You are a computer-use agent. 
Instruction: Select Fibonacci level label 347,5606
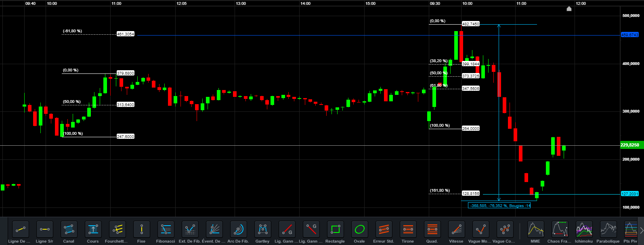click(x=471, y=88)
